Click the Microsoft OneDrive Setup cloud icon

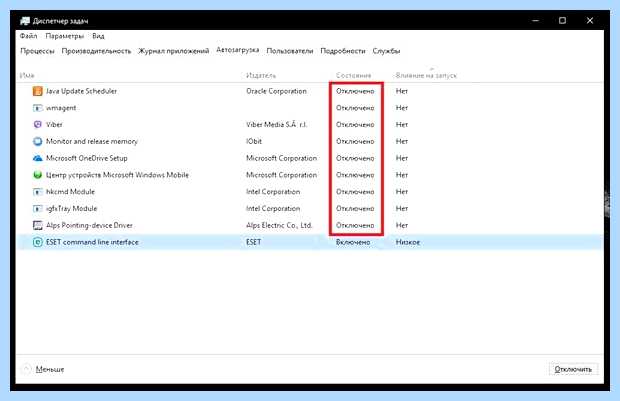[38, 158]
